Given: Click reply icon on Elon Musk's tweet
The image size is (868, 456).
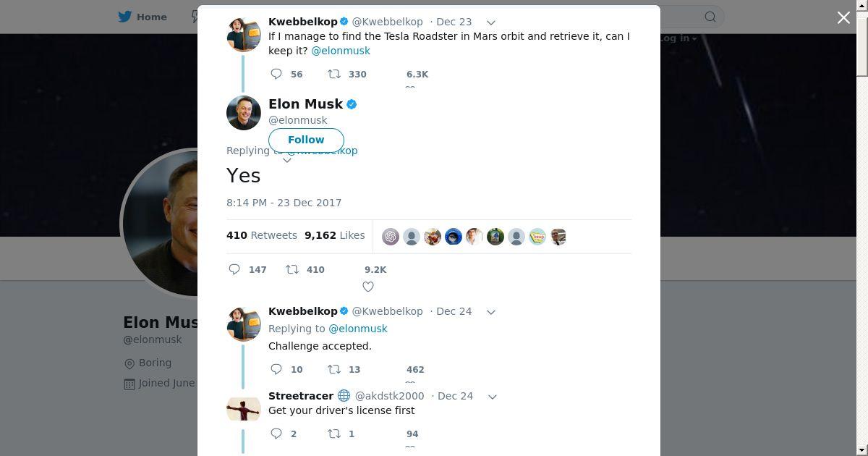Looking at the screenshot, I should tap(234, 269).
